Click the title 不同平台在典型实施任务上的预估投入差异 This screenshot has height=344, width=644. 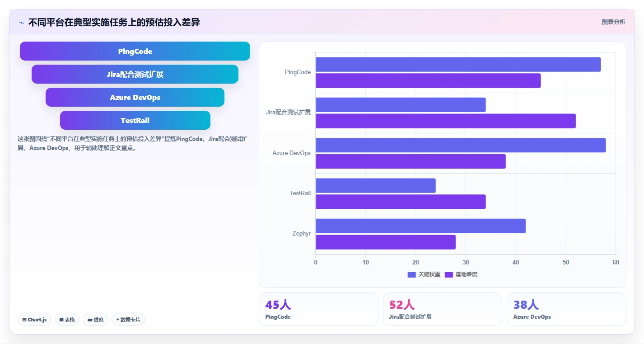tap(114, 22)
